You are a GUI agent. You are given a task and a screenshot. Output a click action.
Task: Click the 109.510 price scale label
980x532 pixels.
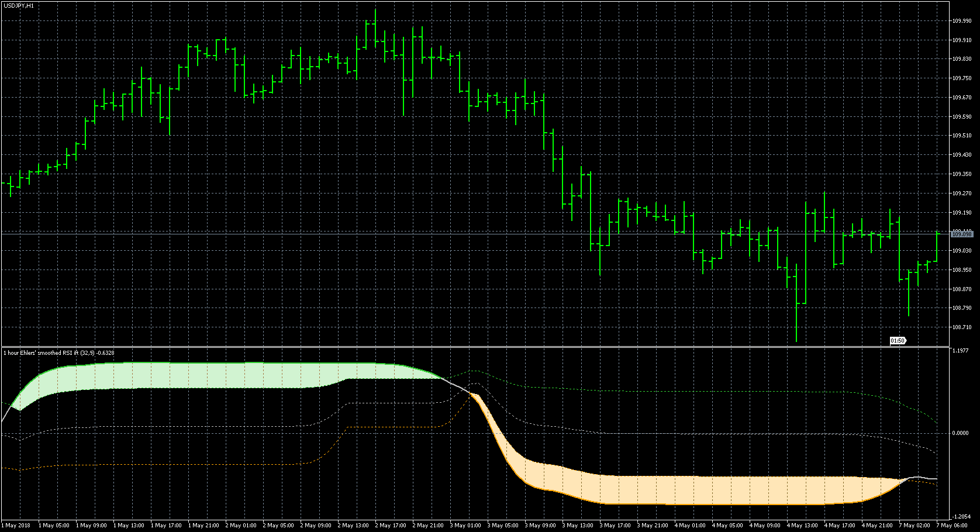[x=962, y=136]
